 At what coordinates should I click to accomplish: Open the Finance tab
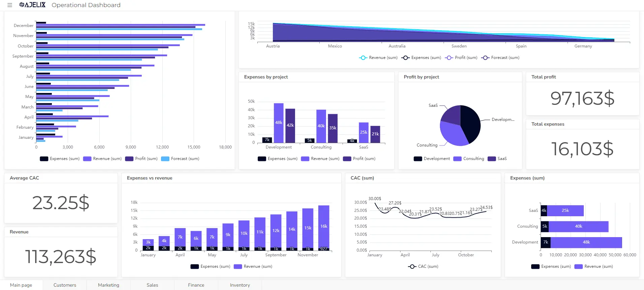(196, 285)
